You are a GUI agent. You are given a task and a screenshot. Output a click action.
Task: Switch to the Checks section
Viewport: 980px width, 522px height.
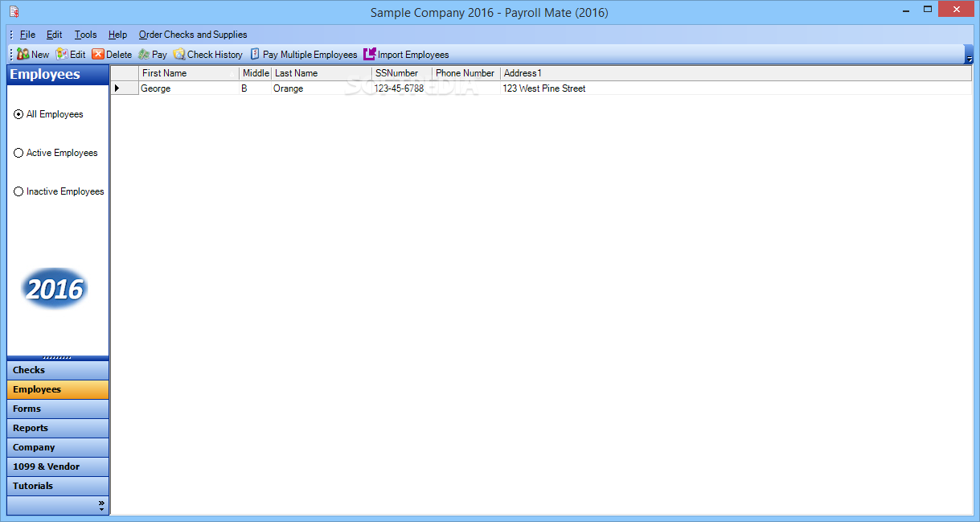click(x=58, y=370)
